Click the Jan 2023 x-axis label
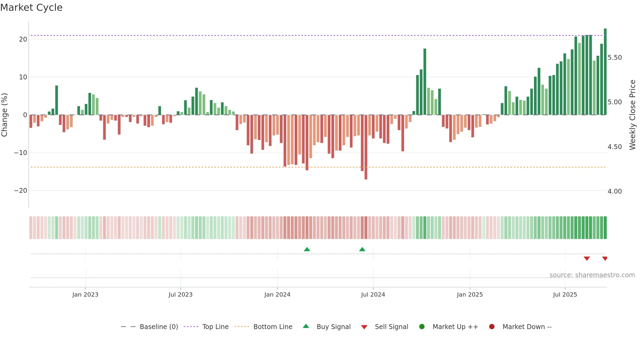 (85, 294)
